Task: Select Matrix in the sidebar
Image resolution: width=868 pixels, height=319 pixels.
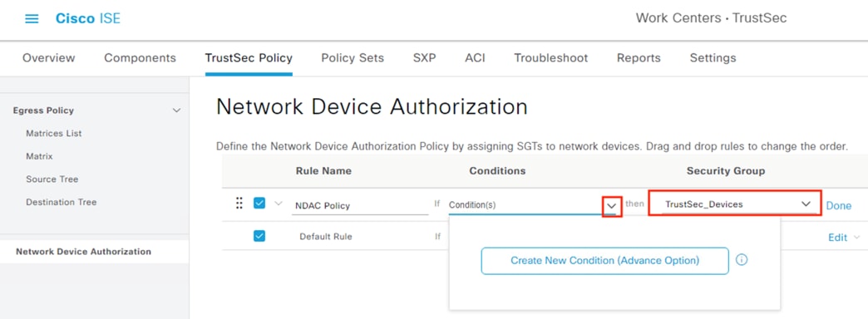Action: pos(39,156)
